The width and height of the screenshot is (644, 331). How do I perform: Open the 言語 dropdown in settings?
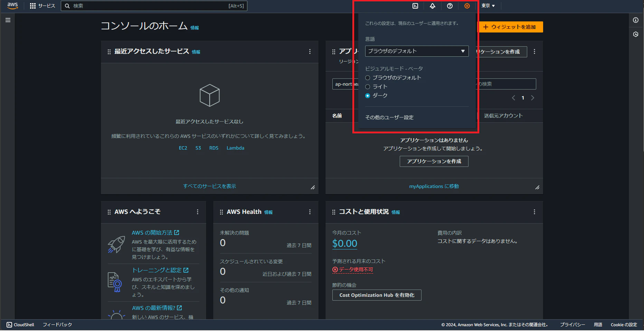416,51
